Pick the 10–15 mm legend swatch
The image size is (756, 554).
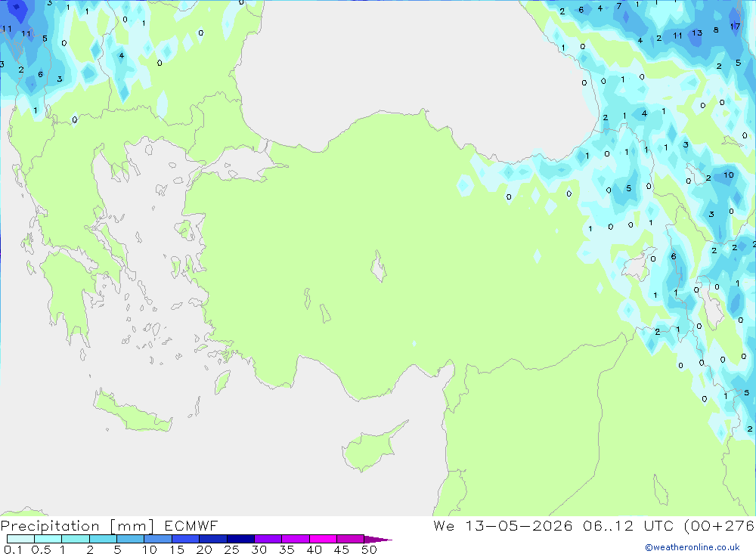pos(158,539)
